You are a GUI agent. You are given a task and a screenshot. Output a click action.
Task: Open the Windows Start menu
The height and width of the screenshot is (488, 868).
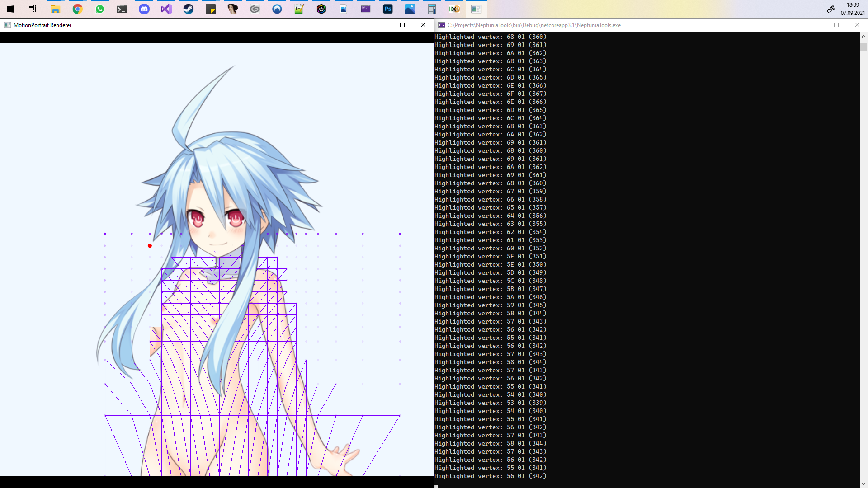click(11, 9)
